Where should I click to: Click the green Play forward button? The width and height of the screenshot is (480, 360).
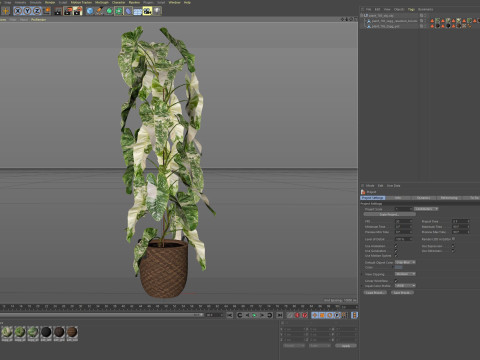tap(254, 315)
